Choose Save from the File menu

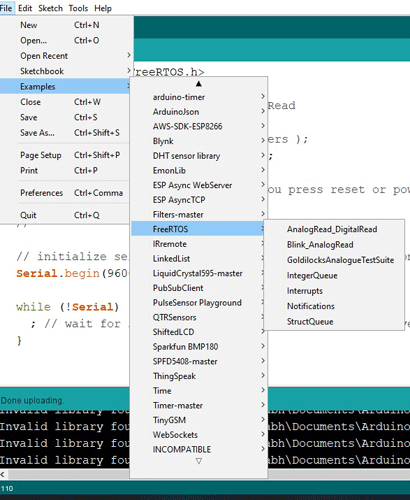(65, 117)
